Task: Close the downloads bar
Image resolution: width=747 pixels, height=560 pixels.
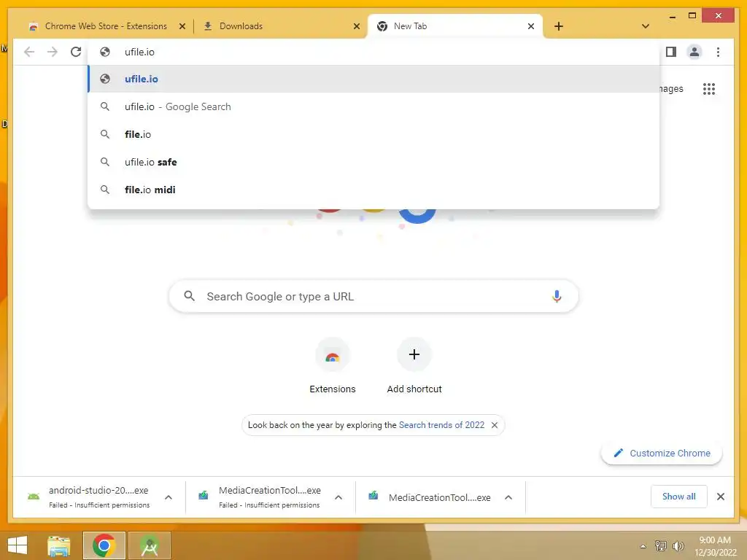Action: click(720, 497)
